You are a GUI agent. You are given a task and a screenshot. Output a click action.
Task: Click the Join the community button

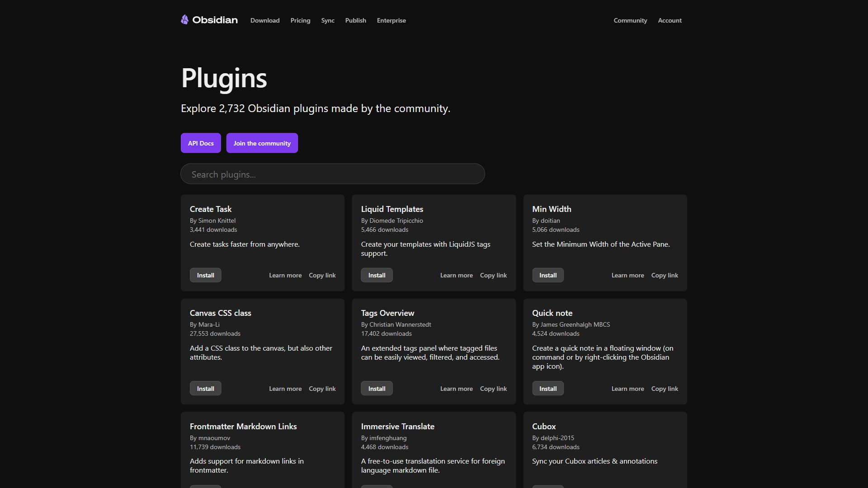(262, 143)
